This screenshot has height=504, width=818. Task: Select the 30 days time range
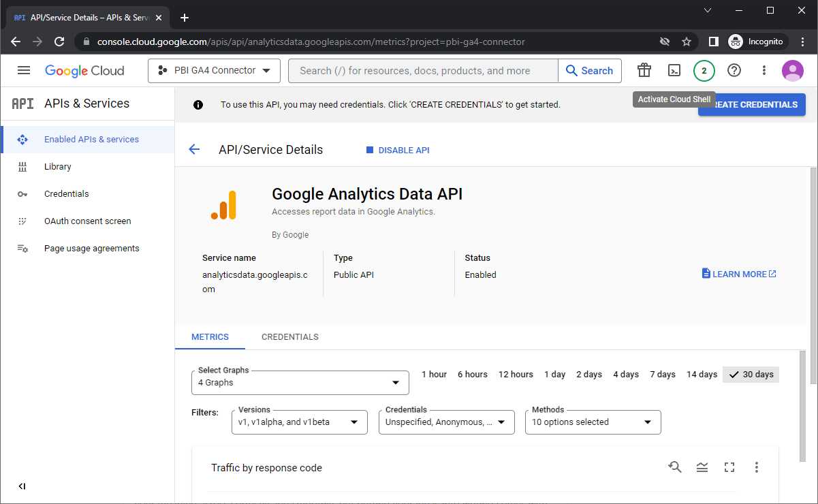point(751,375)
